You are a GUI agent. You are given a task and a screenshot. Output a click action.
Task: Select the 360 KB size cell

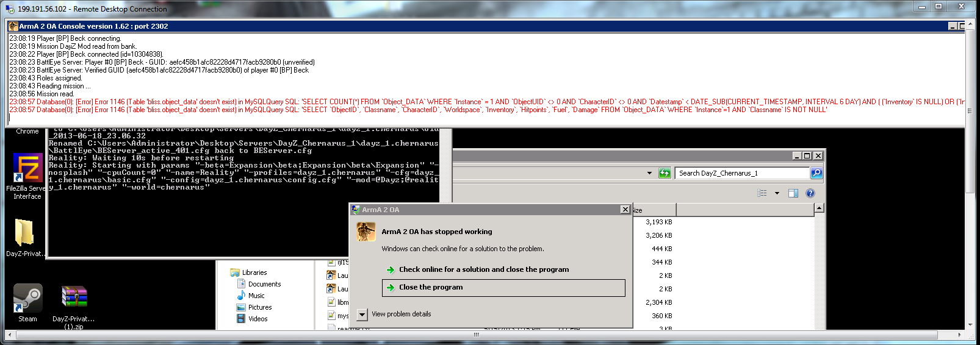coord(662,316)
